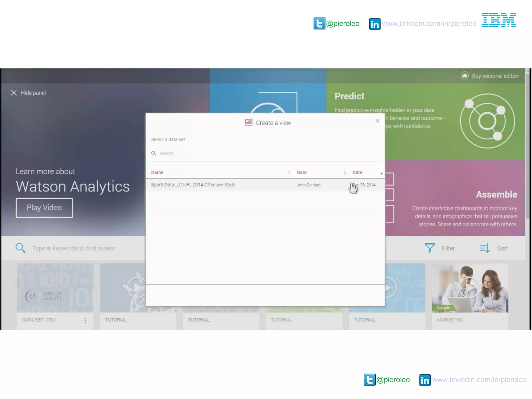The image size is (532, 399).
Task: Toggle Date column sort arrow
Action: [x=381, y=173]
